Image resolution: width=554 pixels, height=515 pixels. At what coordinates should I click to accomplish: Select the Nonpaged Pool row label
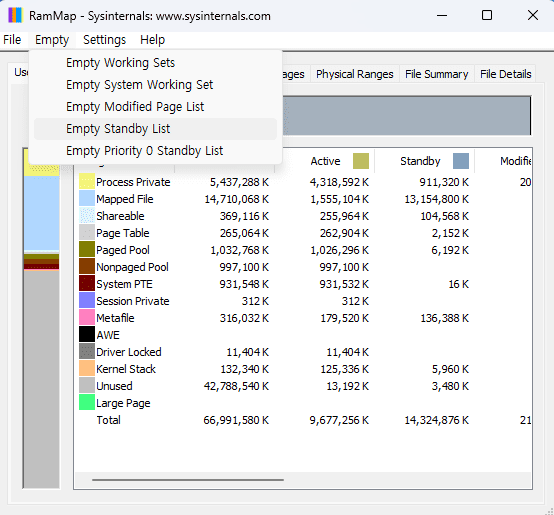click(132, 267)
